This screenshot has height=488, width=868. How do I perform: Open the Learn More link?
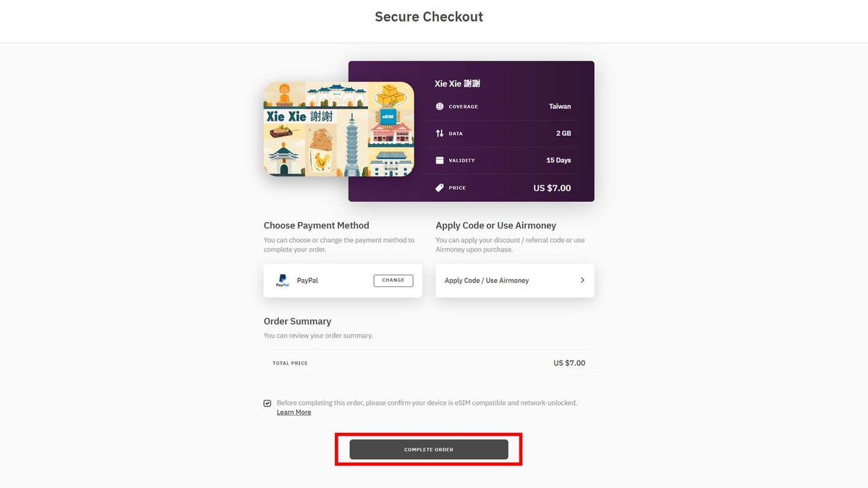click(294, 412)
